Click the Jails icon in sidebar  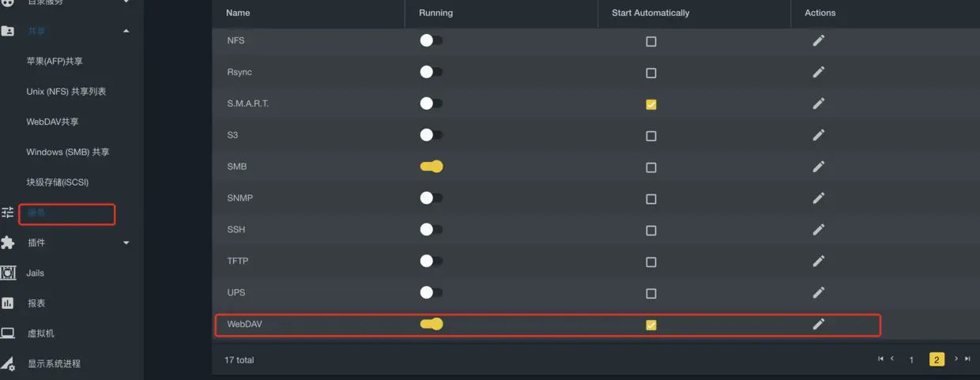pos(8,273)
